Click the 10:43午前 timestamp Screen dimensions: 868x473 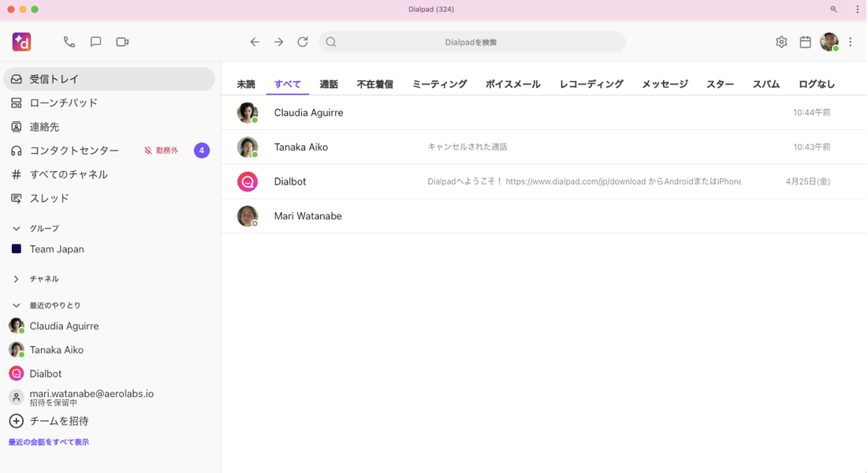[x=811, y=147]
